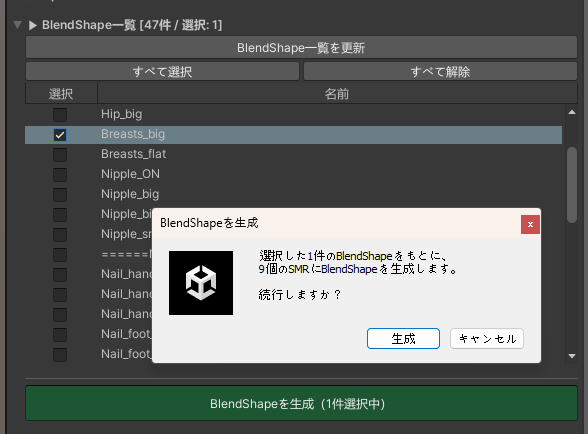Click the 選択 column header
This screenshot has height=434, width=588.
click(61, 93)
